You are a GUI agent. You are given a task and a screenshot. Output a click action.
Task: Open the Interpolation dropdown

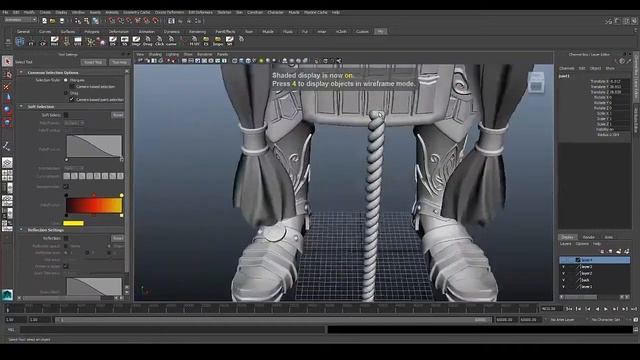(74, 168)
